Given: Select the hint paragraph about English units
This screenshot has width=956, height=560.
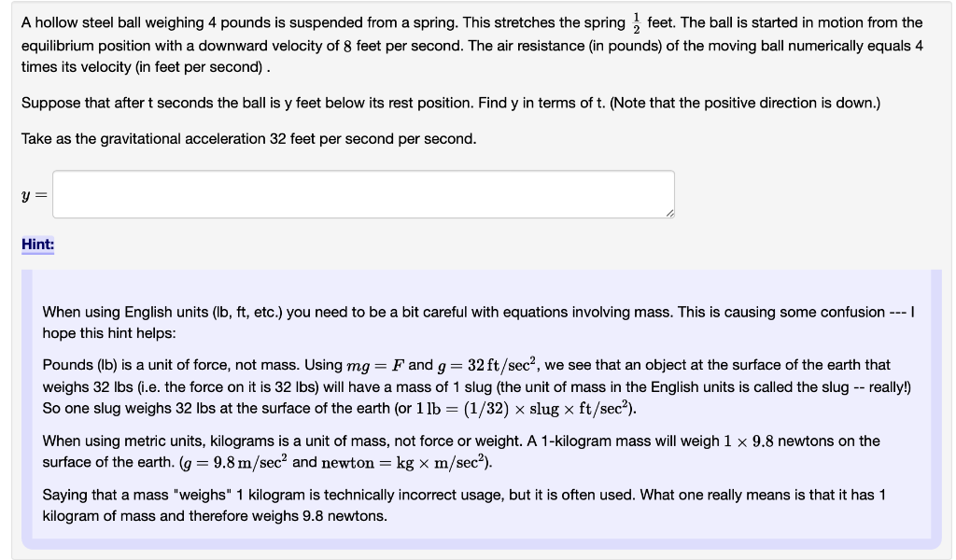Looking at the screenshot, I should (x=467, y=319).
